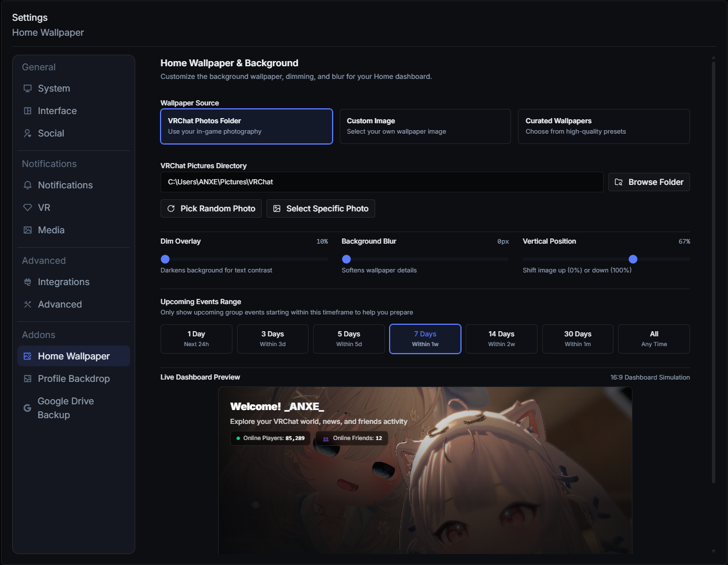This screenshot has height=565, width=728.
Task: Select 3 Days events range
Action: (x=273, y=339)
